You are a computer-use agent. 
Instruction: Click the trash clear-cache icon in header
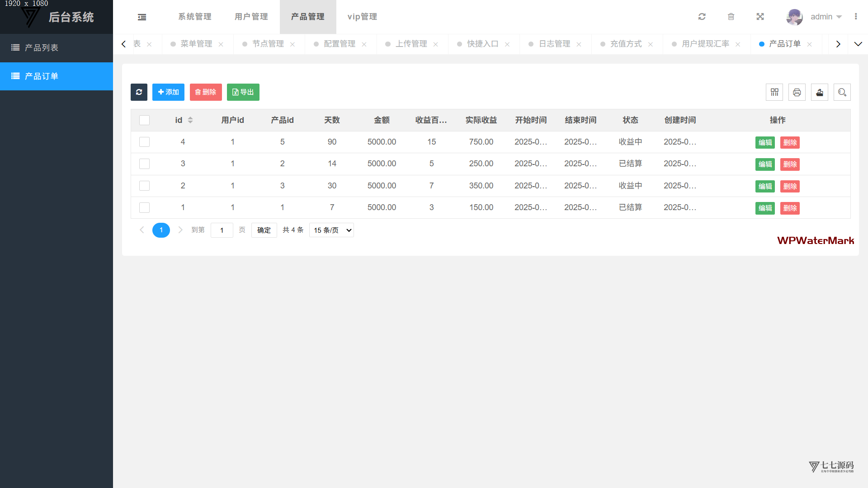(x=731, y=17)
